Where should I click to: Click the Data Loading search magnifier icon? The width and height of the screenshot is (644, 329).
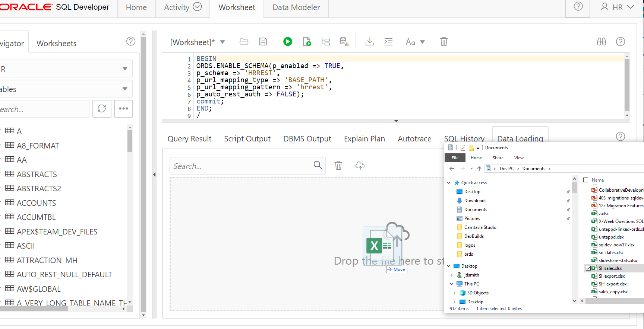tap(318, 165)
